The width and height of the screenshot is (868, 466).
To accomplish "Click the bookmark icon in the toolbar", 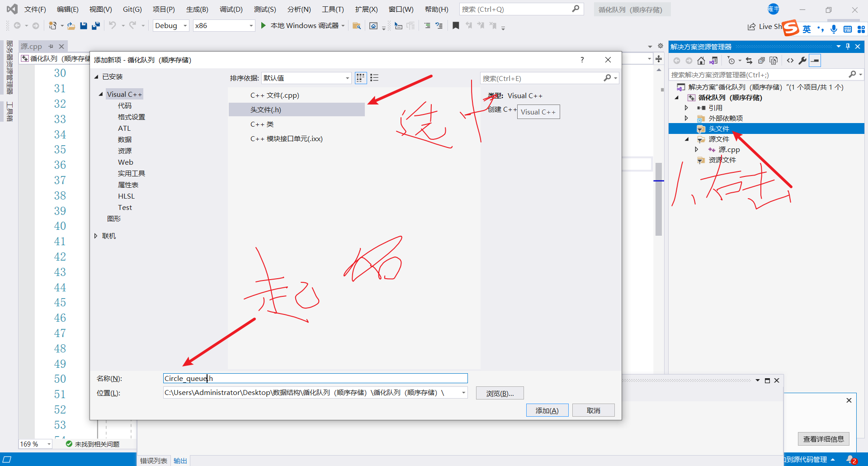I will 456,26.
